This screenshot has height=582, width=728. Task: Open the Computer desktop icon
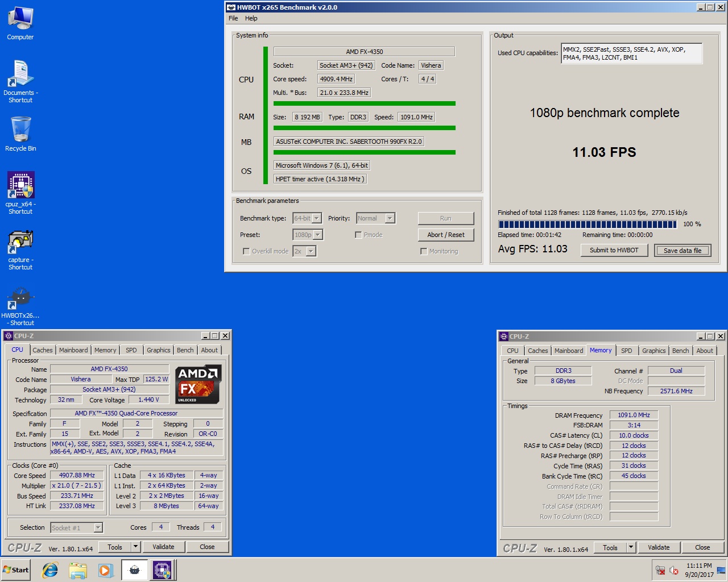click(20, 23)
